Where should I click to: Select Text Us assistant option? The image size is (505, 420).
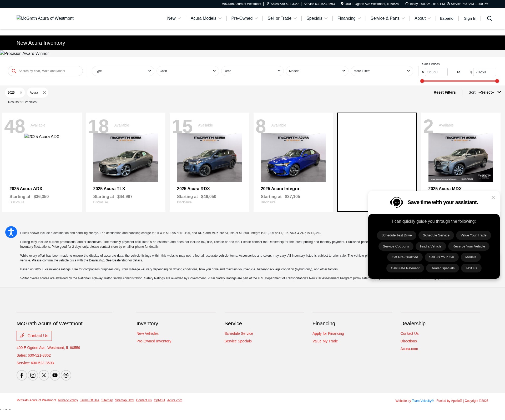click(471, 268)
